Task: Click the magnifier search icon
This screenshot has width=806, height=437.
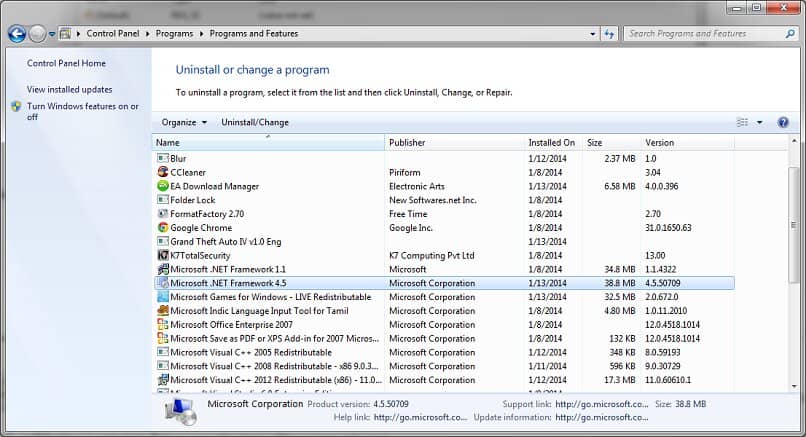Action: point(790,34)
